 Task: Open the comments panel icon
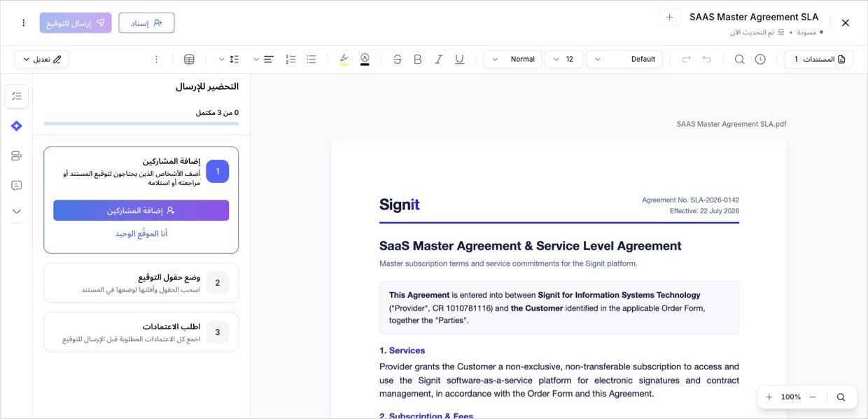pyautogui.click(x=17, y=186)
